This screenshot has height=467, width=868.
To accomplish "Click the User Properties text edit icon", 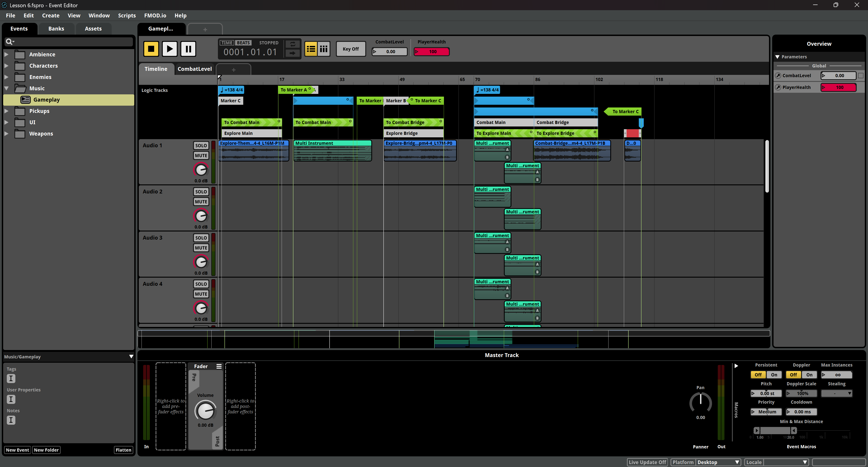I will point(11,399).
